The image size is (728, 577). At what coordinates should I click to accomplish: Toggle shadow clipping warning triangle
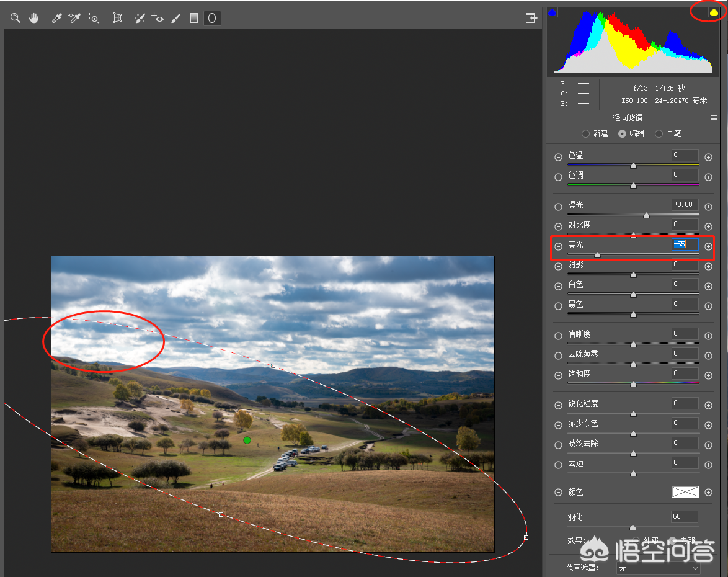click(x=552, y=12)
